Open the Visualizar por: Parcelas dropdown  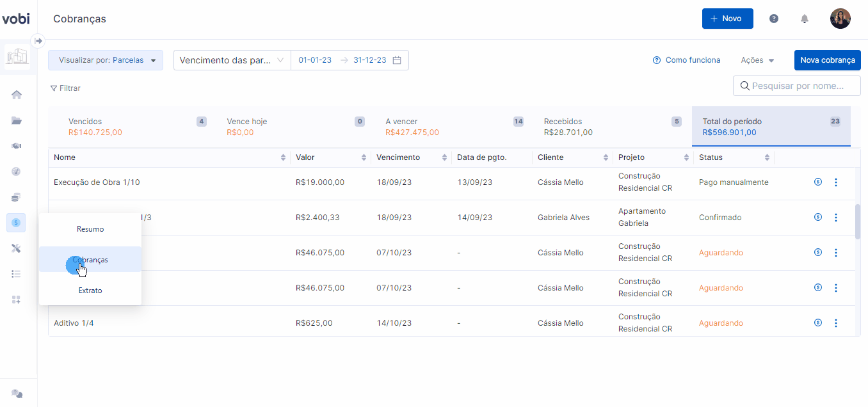click(106, 60)
